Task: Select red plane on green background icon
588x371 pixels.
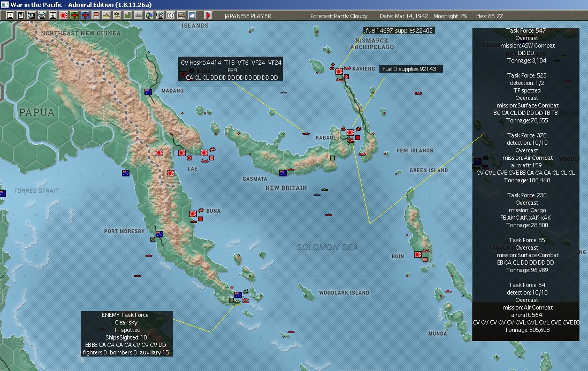Action: pos(74,16)
